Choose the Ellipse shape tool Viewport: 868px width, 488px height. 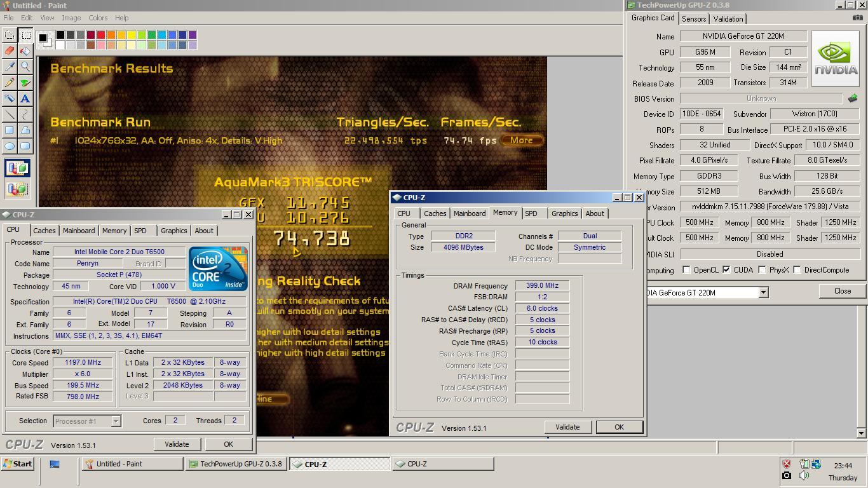tap(10, 146)
